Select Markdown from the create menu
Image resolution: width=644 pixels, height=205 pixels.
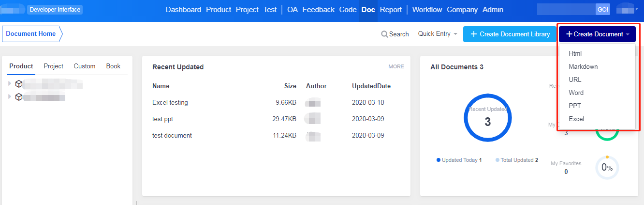click(583, 66)
